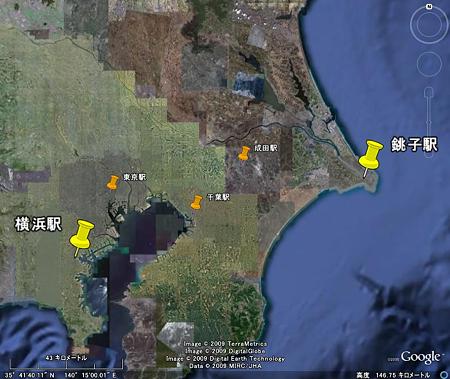Click the 横浜駅 placemark label

(38, 224)
